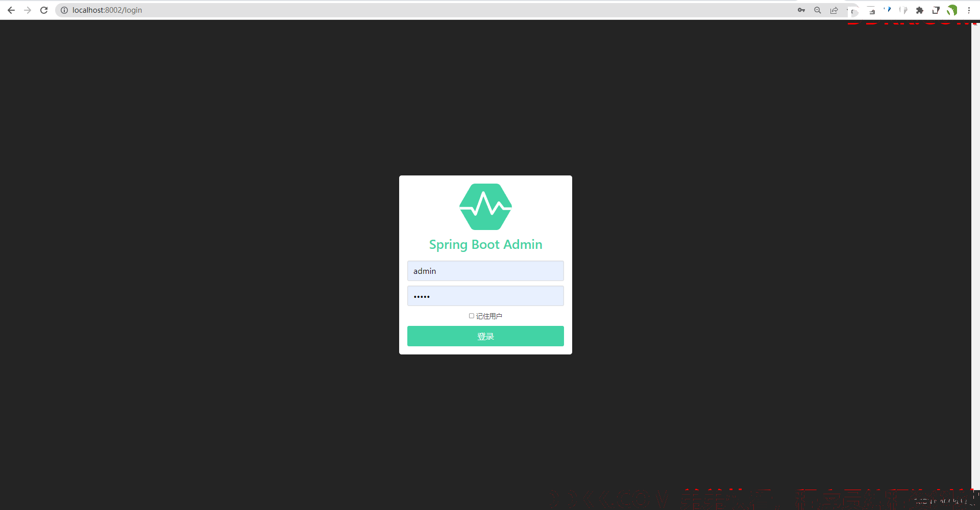980x510 pixels.
Task: Click the page vertical scrollbar
Action: pyautogui.click(x=975, y=255)
